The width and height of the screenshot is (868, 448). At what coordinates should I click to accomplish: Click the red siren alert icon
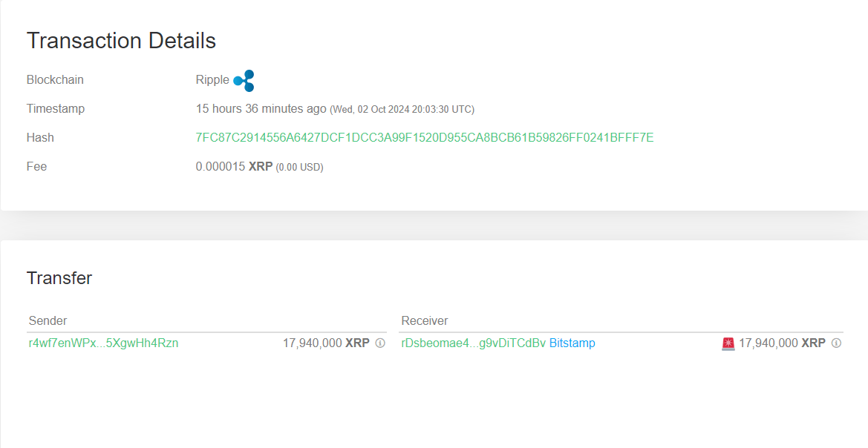coord(728,343)
